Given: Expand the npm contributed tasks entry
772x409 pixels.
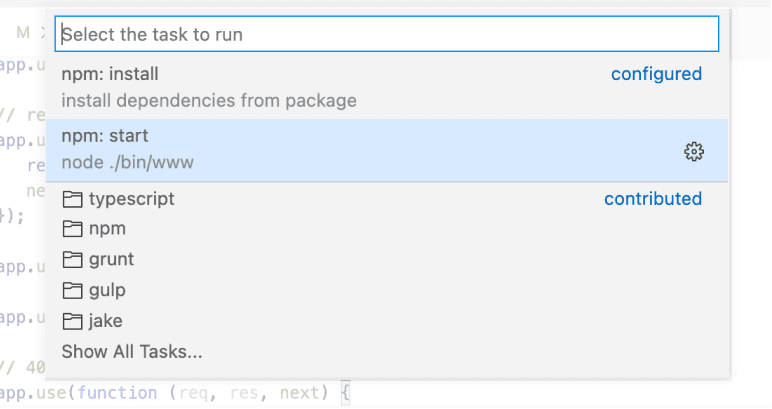Looking at the screenshot, I should click(x=107, y=229).
